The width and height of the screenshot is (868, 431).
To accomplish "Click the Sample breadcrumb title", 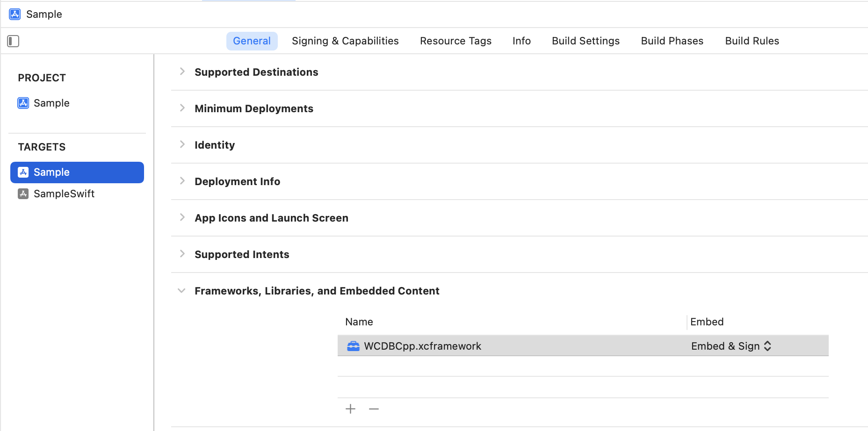I will 44,14.
